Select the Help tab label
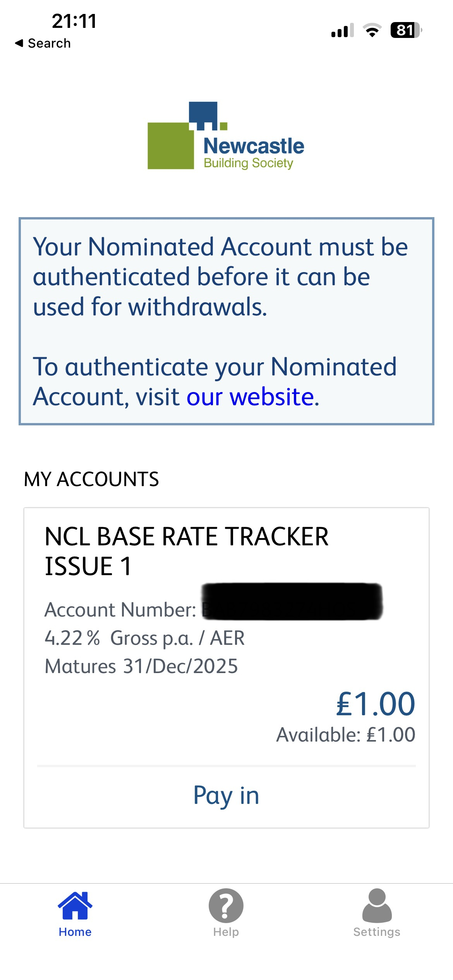The image size is (453, 980). (x=226, y=932)
